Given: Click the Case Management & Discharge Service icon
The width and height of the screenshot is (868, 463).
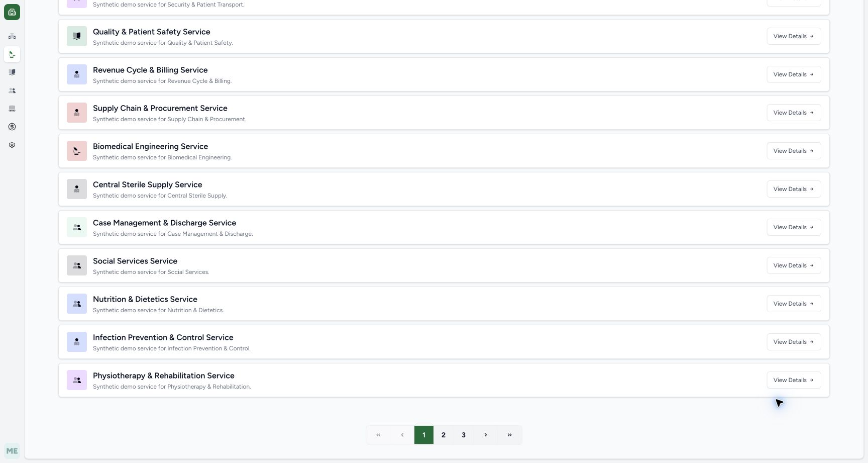Looking at the screenshot, I should click(x=77, y=227).
